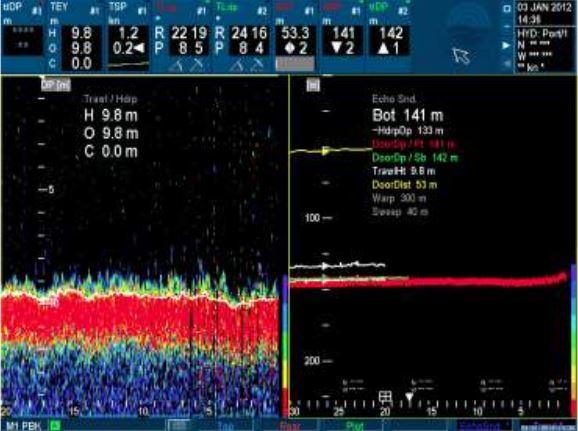Click the gray boxed button in bottom bar
Viewport: 578px width, 431px height.
179,425
